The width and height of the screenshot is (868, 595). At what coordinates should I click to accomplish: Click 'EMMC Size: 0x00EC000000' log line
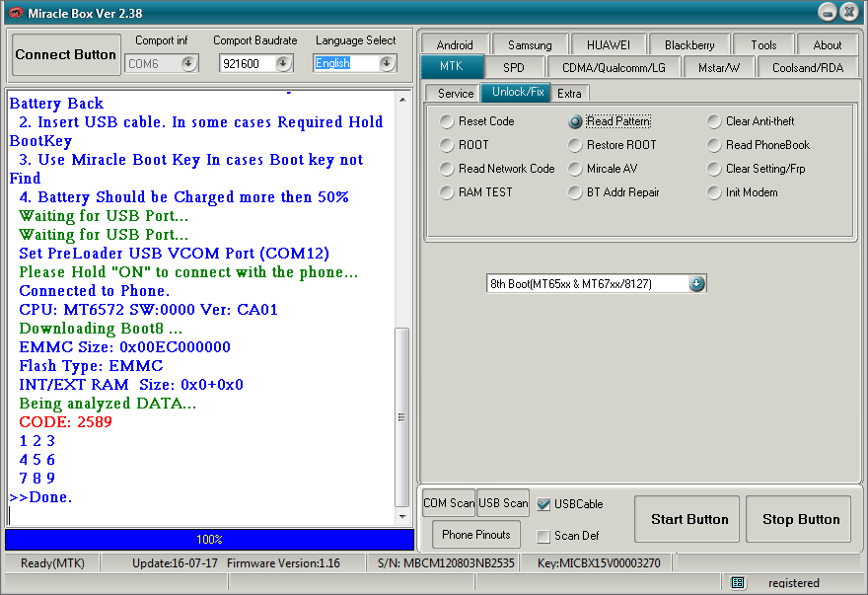point(124,347)
